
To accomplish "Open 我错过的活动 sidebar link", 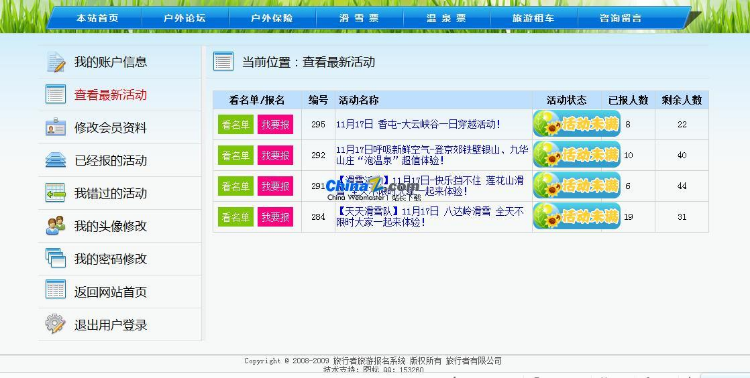I will [x=110, y=193].
